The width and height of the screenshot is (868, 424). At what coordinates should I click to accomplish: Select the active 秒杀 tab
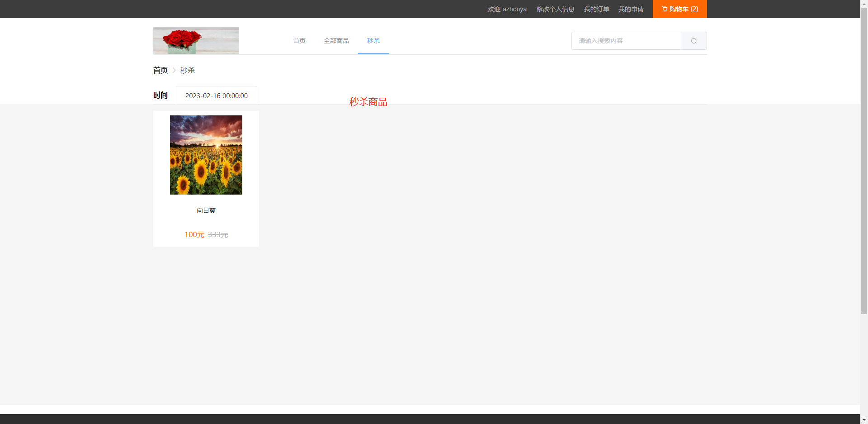tap(373, 40)
